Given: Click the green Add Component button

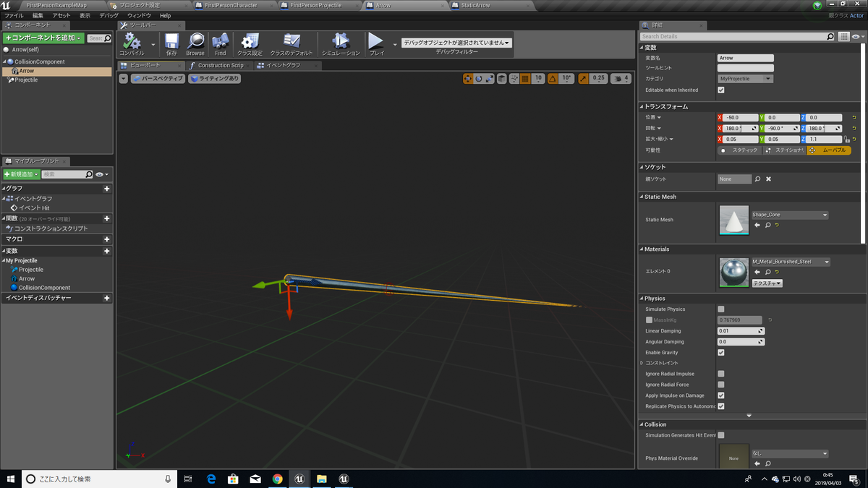Looking at the screenshot, I should tap(43, 38).
